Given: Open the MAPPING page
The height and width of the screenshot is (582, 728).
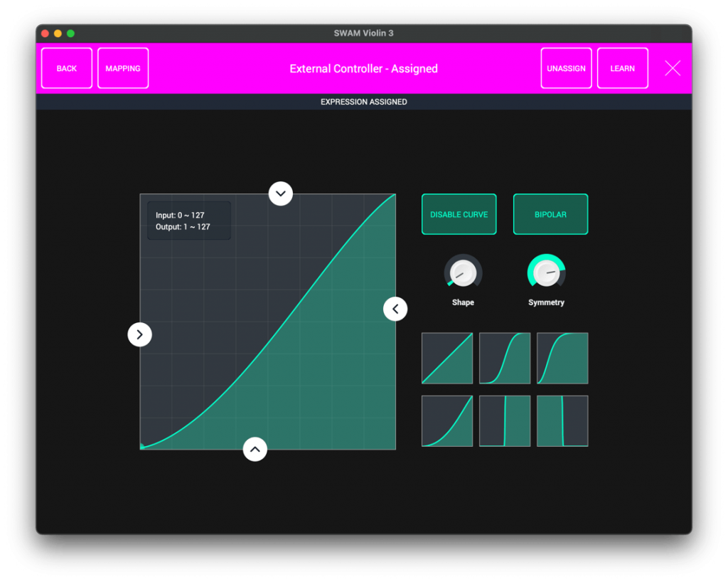Looking at the screenshot, I should pos(123,68).
